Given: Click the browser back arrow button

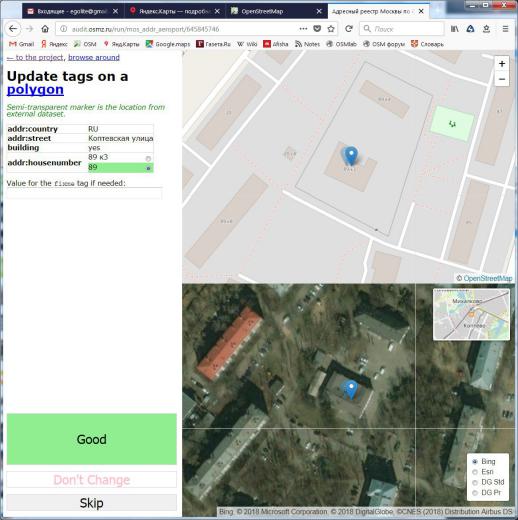Looking at the screenshot, I should tap(13, 29).
